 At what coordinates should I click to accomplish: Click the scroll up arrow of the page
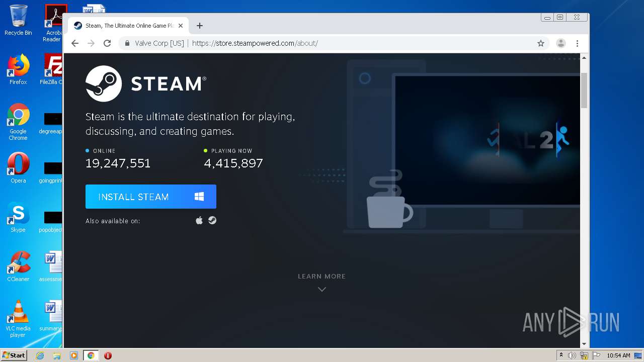584,58
